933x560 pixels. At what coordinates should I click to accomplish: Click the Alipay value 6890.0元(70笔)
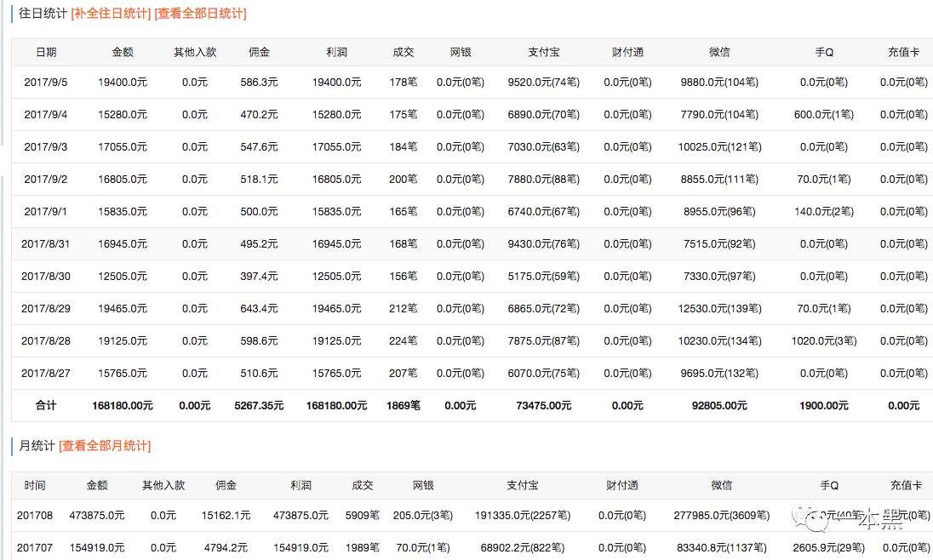pyautogui.click(x=543, y=114)
